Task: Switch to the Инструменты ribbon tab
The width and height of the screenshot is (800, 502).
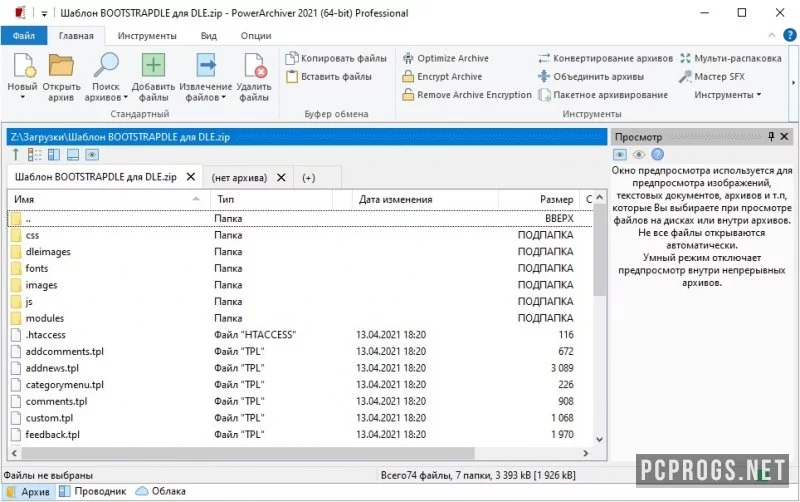Action: (x=147, y=36)
